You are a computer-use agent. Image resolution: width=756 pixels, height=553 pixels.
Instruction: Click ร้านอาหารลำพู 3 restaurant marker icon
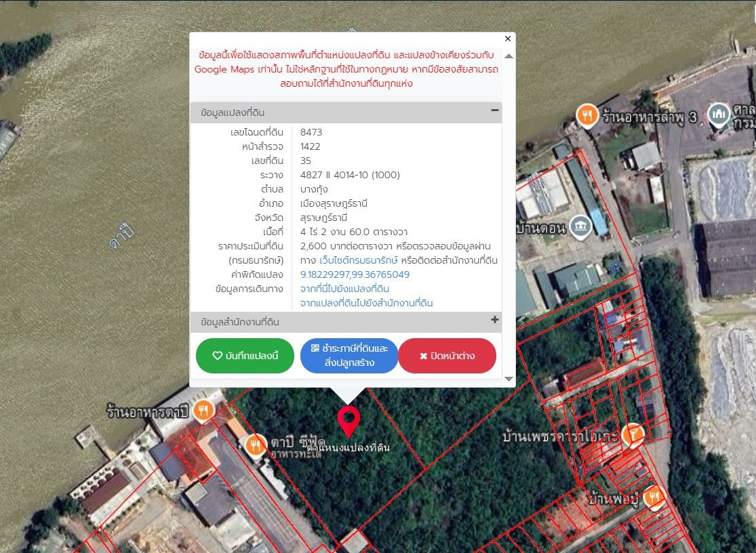(587, 115)
